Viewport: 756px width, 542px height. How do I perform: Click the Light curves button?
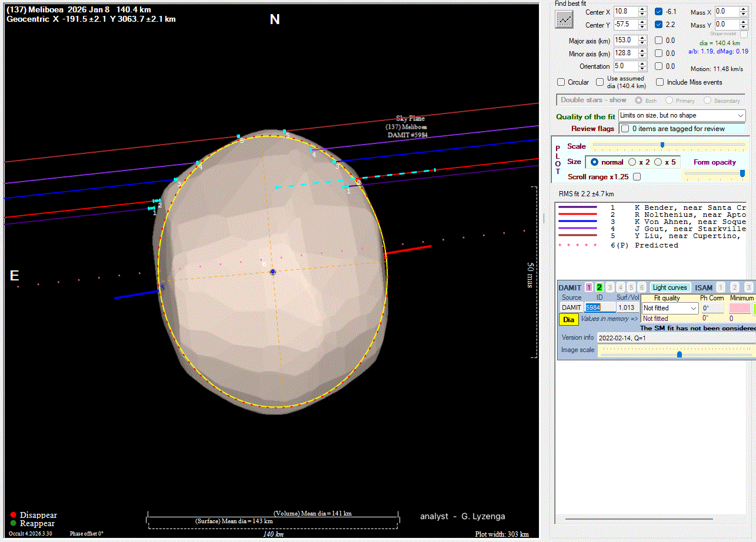[x=670, y=287]
